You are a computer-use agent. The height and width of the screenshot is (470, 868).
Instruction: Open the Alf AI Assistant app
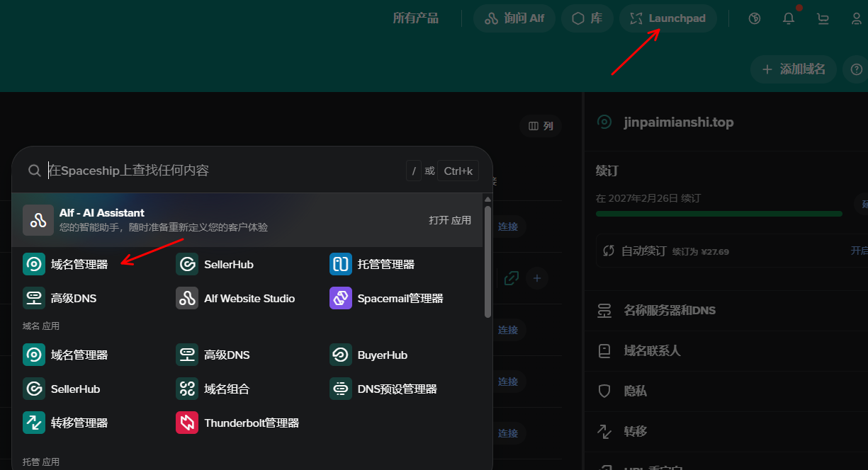click(449, 220)
